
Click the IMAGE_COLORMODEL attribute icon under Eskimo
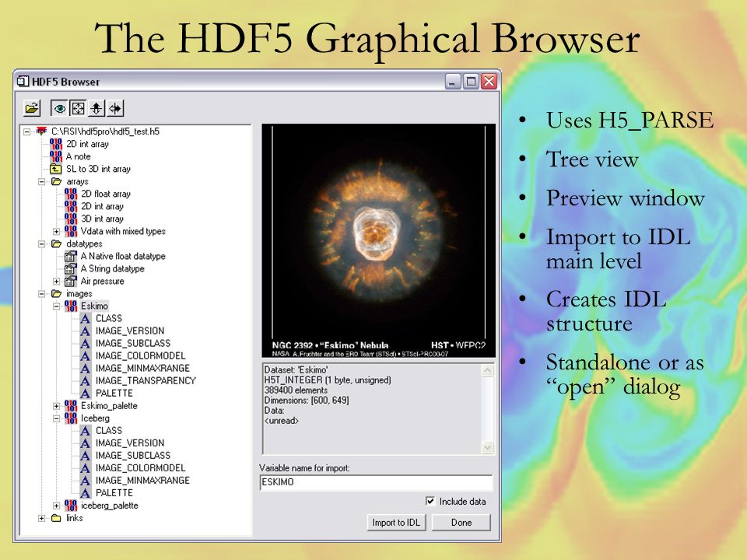pyautogui.click(x=86, y=355)
